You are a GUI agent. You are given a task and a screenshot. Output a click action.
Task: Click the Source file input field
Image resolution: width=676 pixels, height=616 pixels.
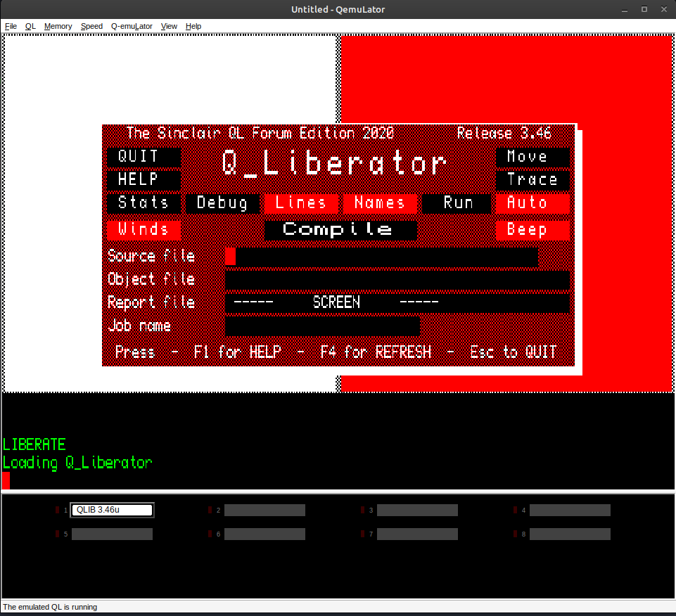[381, 257]
